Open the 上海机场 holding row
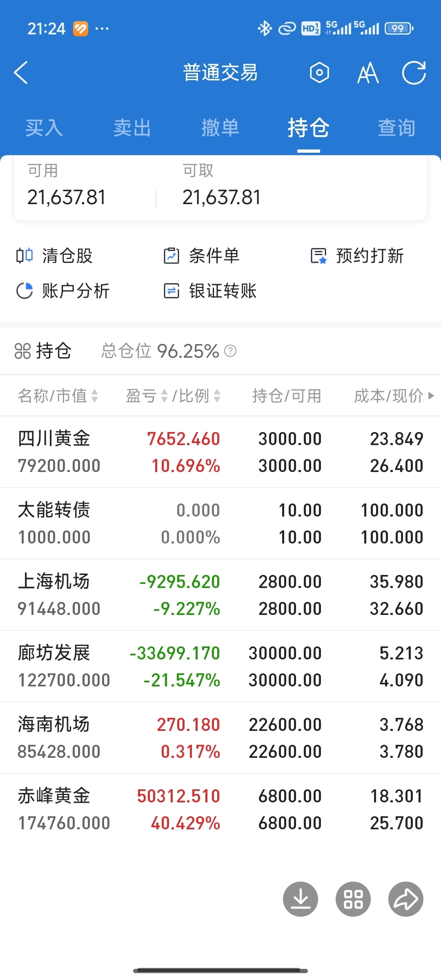The width and height of the screenshot is (441, 980). (220, 595)
